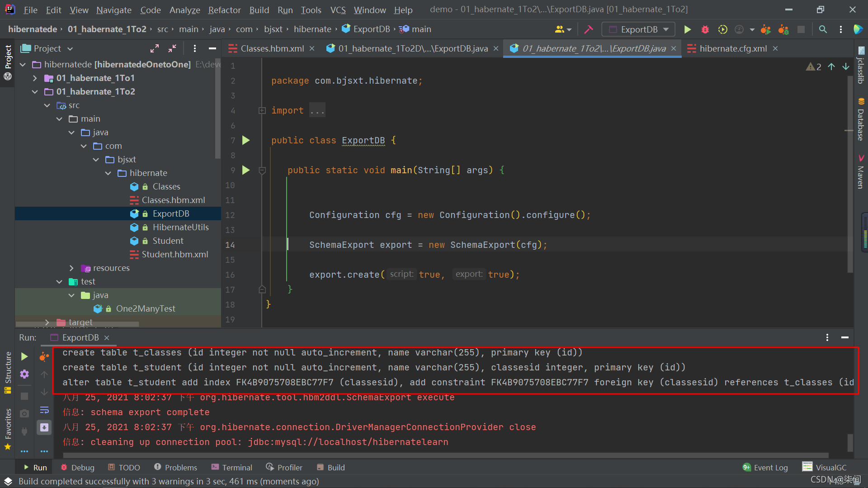This screenshot has height=488, width=868.
Task: Rerun ExportDB in Run panel
Action: pos(24,357)
